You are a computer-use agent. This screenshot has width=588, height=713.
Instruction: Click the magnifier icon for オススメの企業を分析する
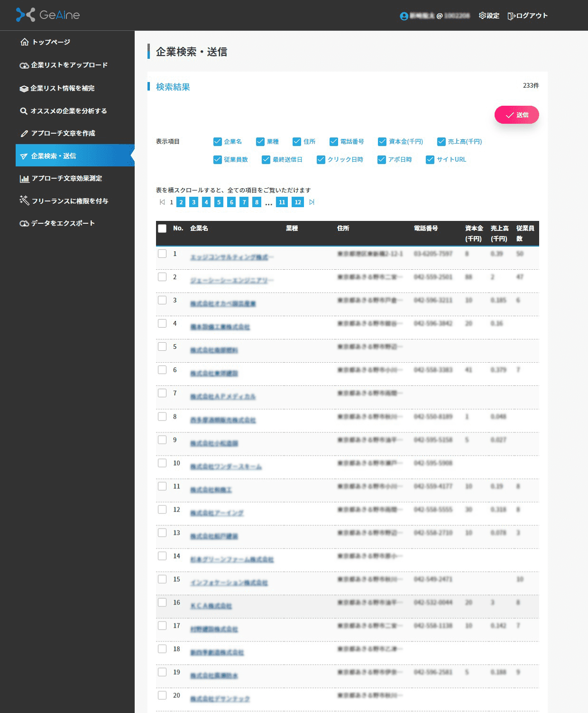24,111
